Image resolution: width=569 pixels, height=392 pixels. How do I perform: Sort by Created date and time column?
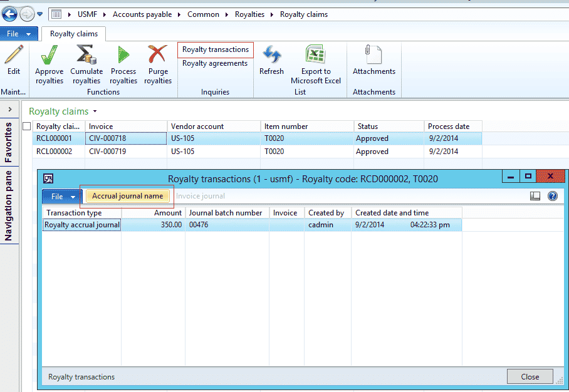click(x=407, y=213)
